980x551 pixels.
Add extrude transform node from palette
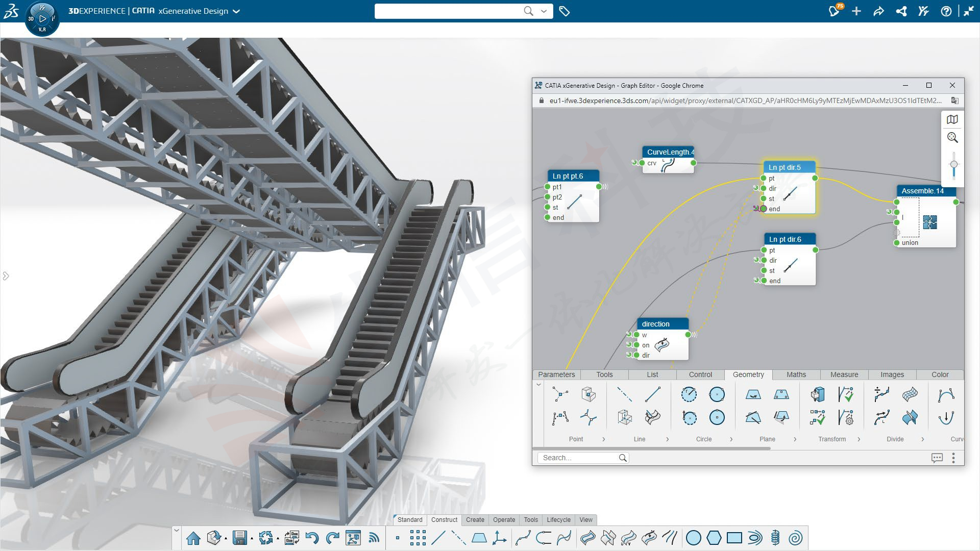(x=817, y=394)
